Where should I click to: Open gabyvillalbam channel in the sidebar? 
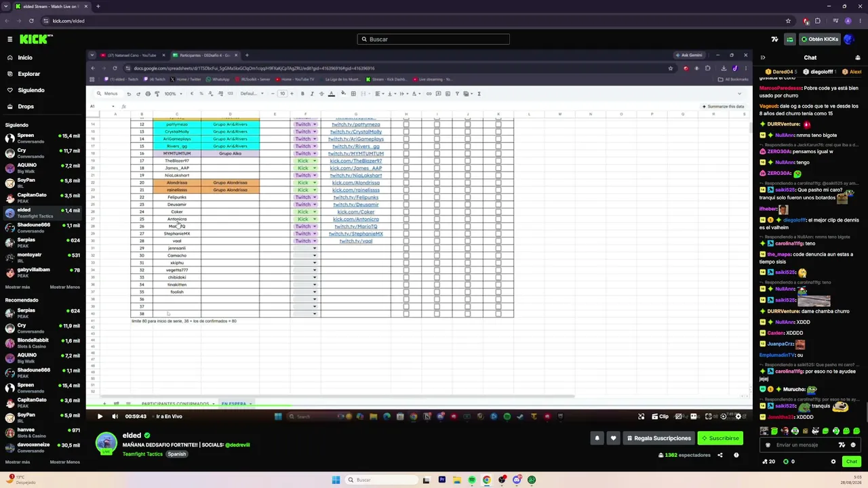42,272
